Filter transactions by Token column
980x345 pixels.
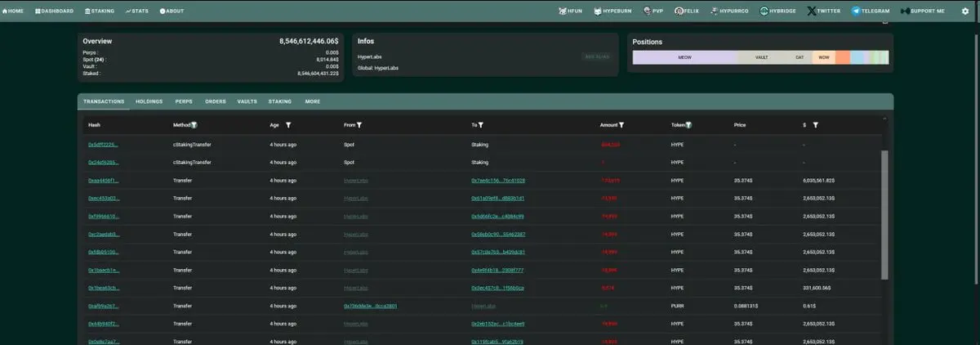(x=688, y=125)
